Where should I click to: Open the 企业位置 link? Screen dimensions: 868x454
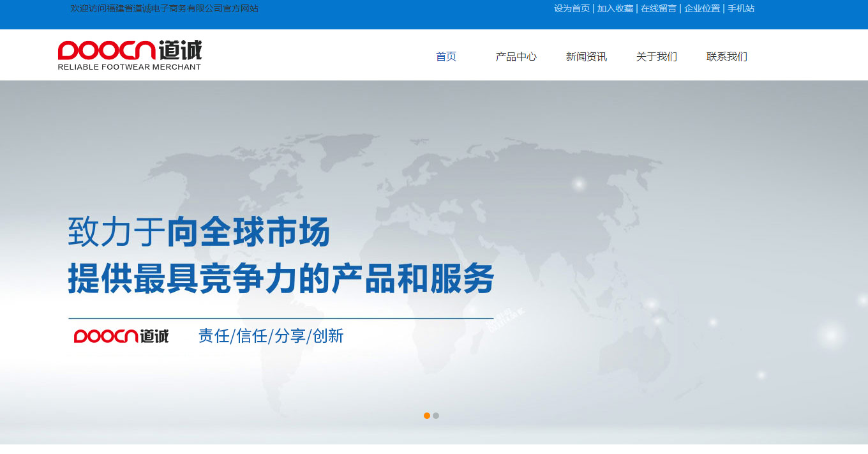tap(702, 8)
